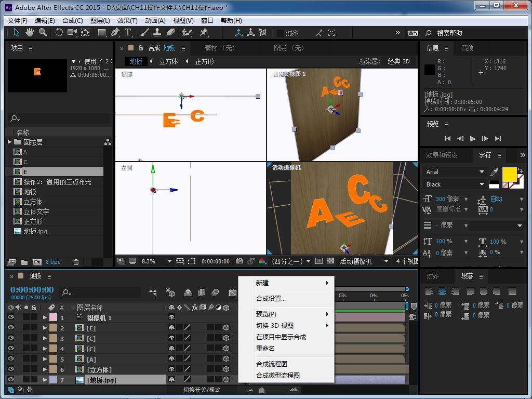Open the Arial font family dropdown
This screenshot has height=399, width=532.
(455, 172)
